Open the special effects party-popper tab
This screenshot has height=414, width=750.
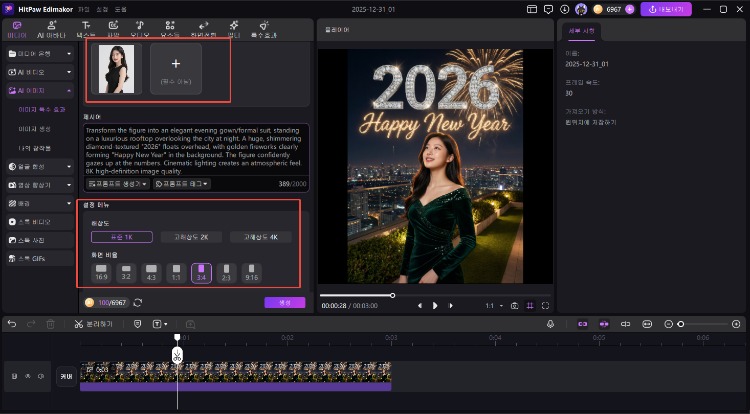coord(264,29)
